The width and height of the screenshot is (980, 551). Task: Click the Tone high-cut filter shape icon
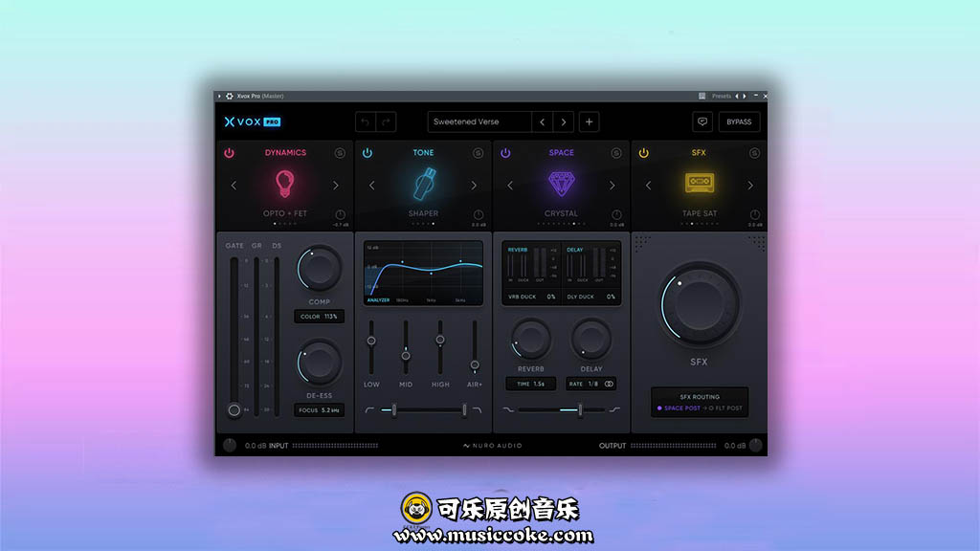(477, 410)
